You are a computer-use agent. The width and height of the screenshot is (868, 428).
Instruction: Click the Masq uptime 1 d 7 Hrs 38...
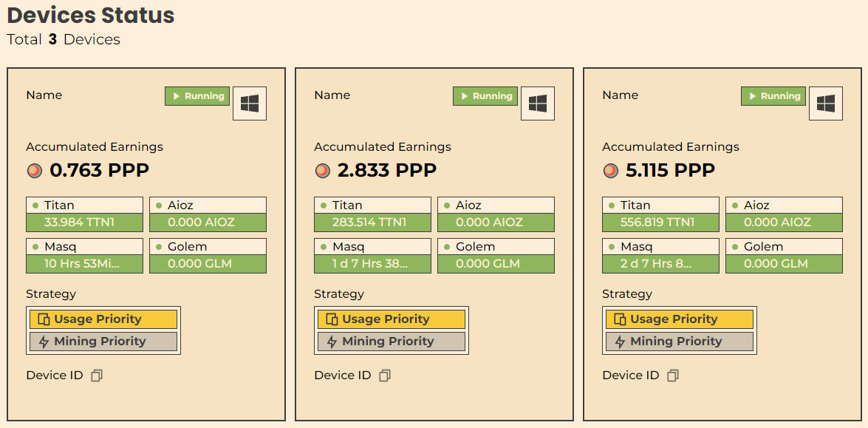click(372, 264)
